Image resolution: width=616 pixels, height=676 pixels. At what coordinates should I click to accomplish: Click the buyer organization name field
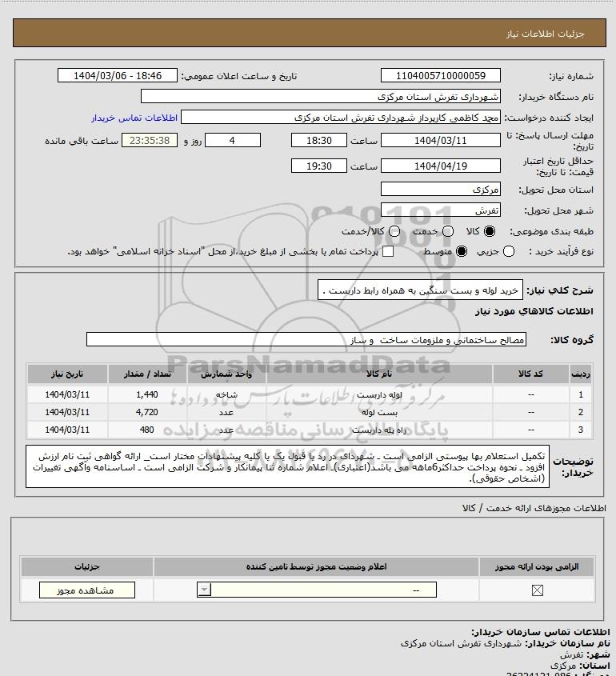(321, 97)
